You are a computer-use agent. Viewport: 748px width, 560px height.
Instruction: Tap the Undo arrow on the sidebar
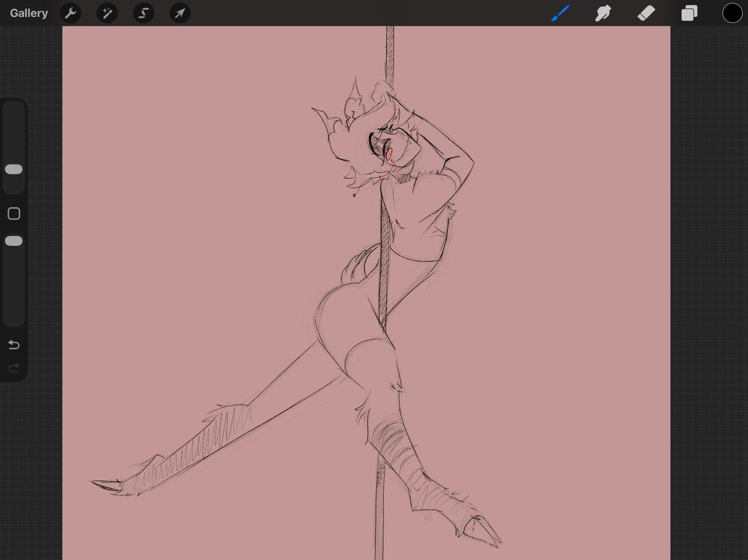(13, 344)
